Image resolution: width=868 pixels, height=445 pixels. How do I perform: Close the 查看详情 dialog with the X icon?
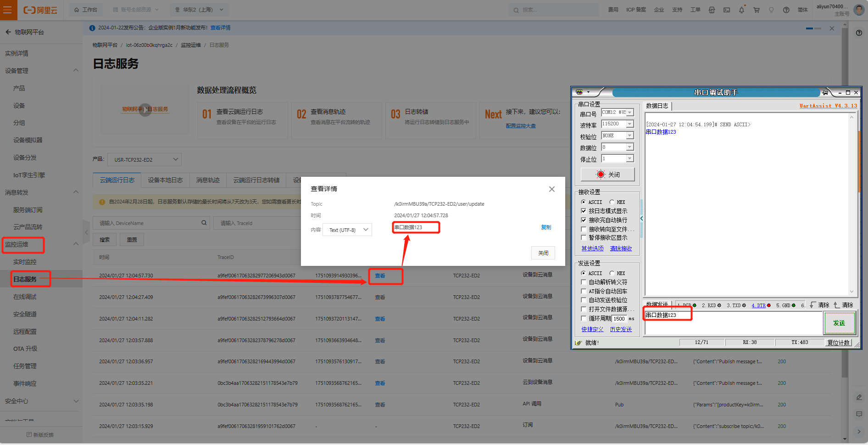[x=551, y=189]
